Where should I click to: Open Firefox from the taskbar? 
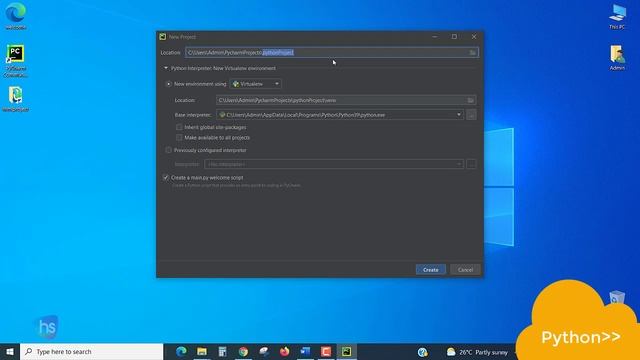click(x=284, y=351)
